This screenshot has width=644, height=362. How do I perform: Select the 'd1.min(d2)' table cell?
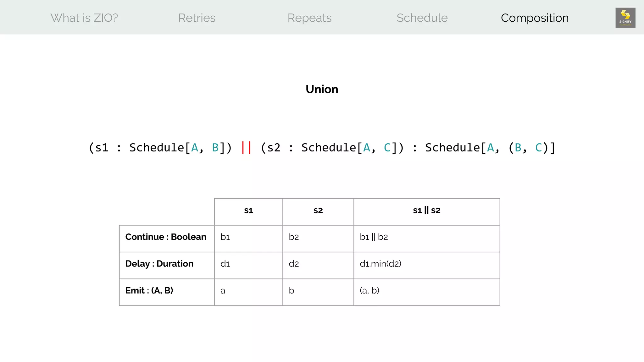pyautogui.click(x=427, y=265)
